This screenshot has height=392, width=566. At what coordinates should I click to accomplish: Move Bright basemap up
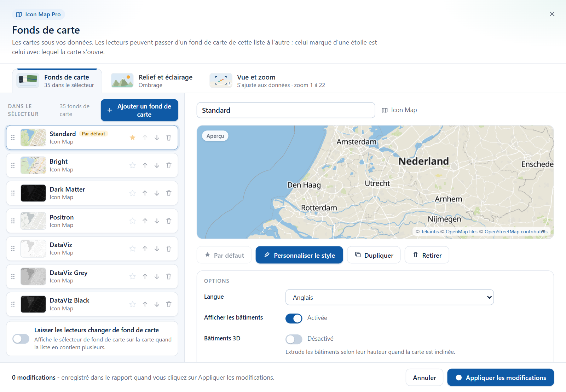145,165
